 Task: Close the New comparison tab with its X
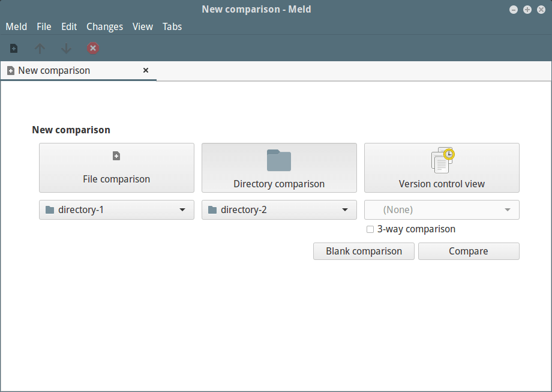point(146,70)
